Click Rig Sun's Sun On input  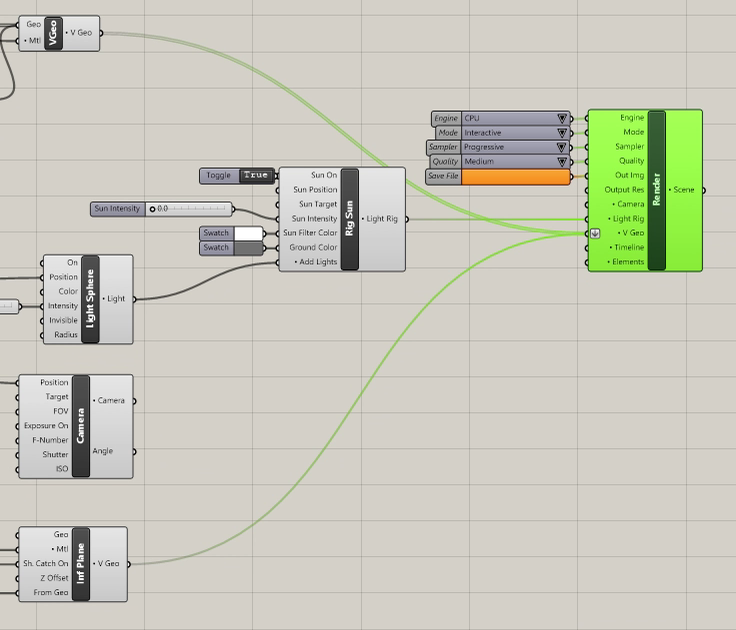[x=324, y=176]
